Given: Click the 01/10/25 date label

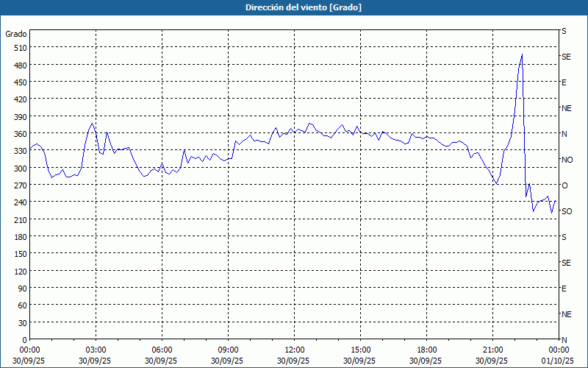Looking at the screenshot, I should coord(556,361).
